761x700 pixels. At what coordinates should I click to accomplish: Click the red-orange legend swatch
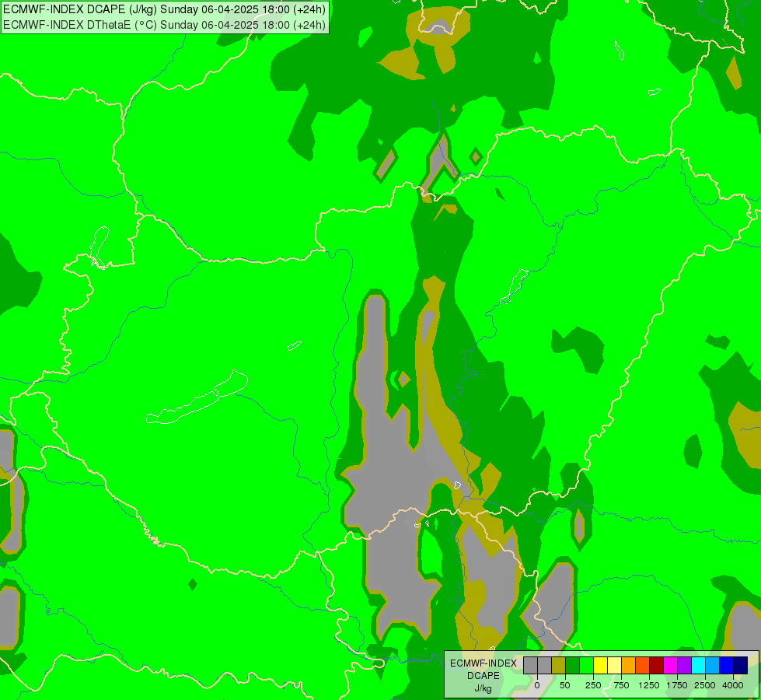(x=643, y=666)
